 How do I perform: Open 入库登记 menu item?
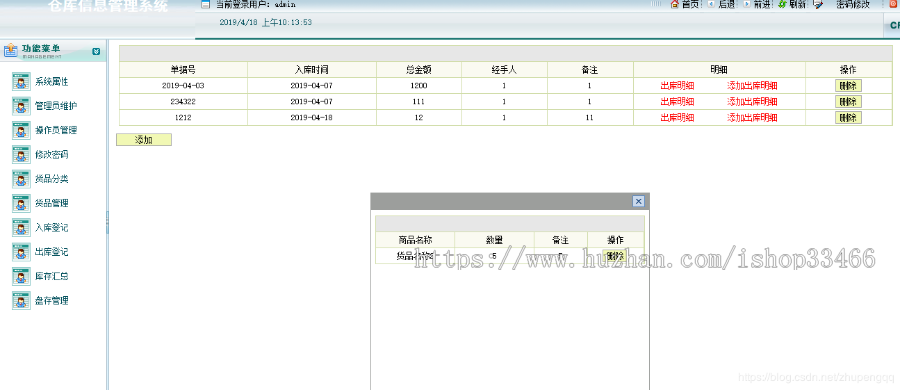(52, 227)
